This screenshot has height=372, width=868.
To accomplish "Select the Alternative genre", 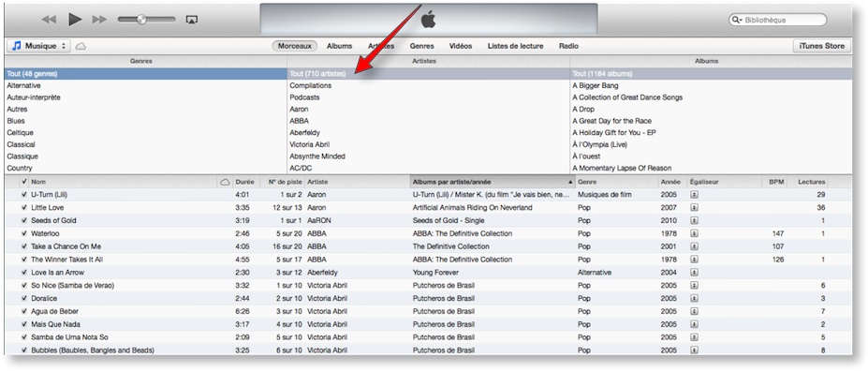I will click(145, 86).
